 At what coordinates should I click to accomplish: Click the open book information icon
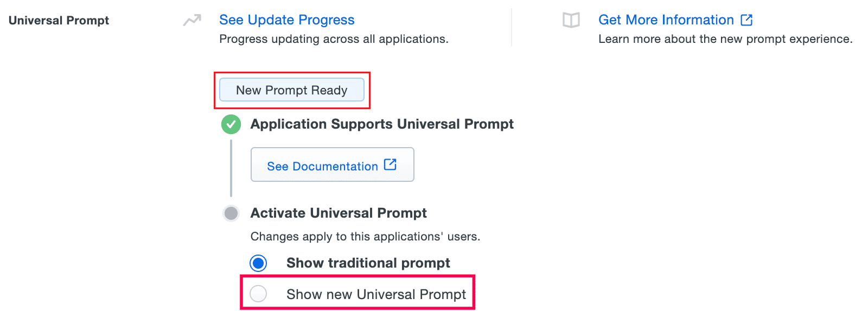coord(571,21)
